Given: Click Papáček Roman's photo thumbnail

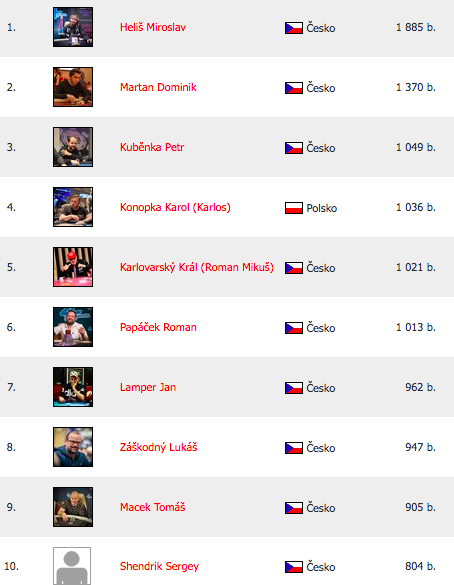Looking at the screenshot, I should point(73,327).
